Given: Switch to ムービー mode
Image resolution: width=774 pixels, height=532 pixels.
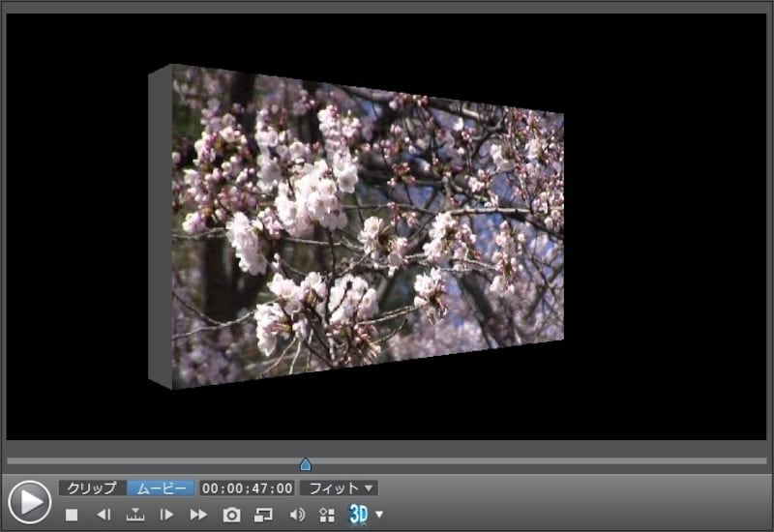Looking at the screenshot, I should pos(161,488).
